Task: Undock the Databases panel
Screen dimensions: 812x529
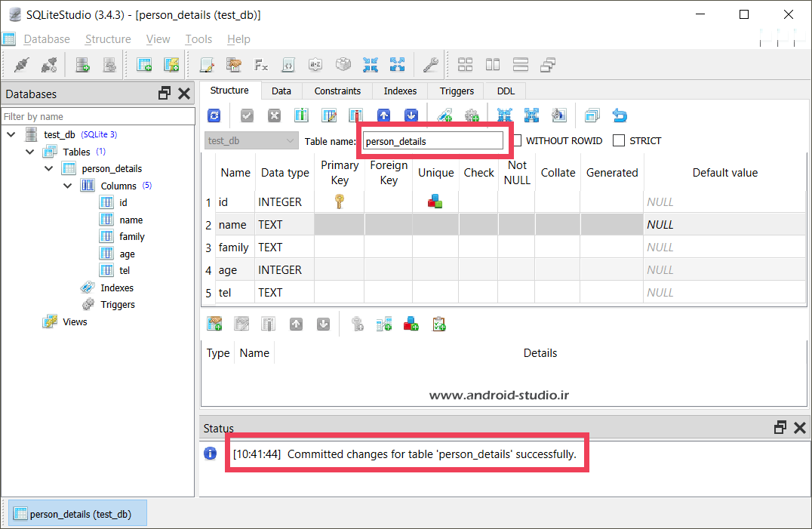Action: pos(165,93)
